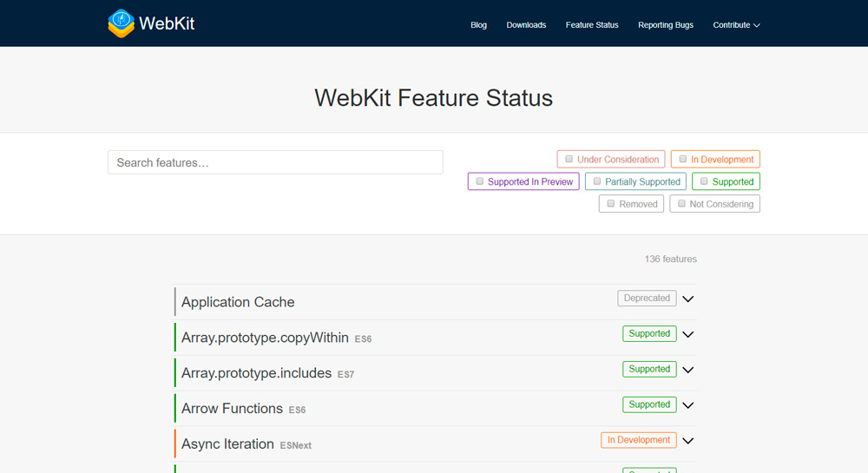Click Supported badge on Array.prototype.includes row
The height and width of the screenshot is (473, 868).
coord(649,369)
